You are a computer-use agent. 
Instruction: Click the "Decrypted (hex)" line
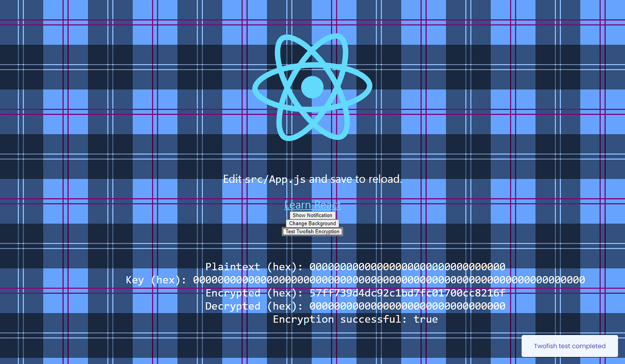pyautogui.click(x=355, y=306)
